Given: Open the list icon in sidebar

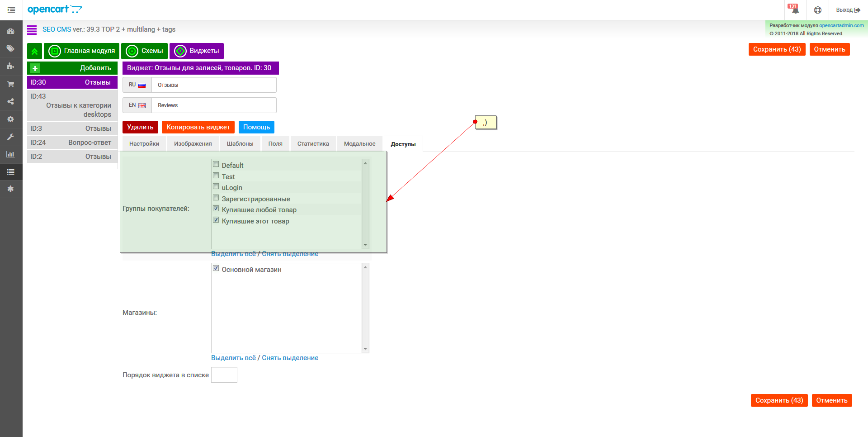Looking at the screenshot, I should click(10, 171).
